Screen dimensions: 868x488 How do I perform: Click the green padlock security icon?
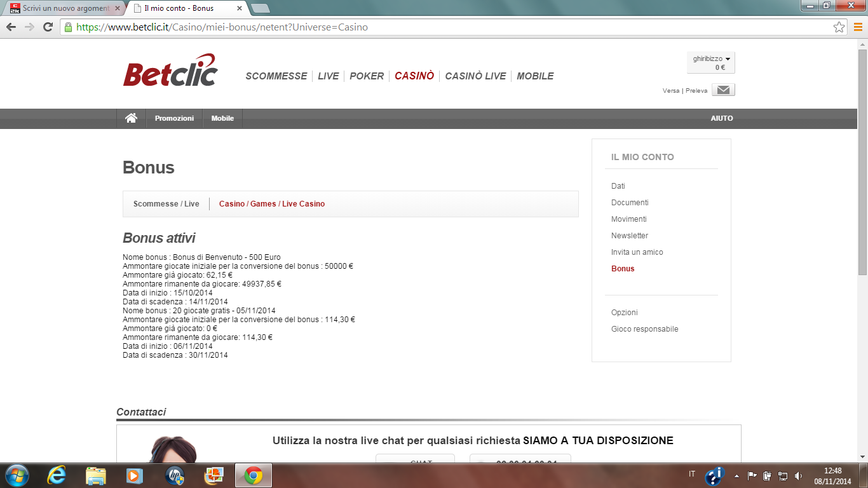tap(68, 27)
